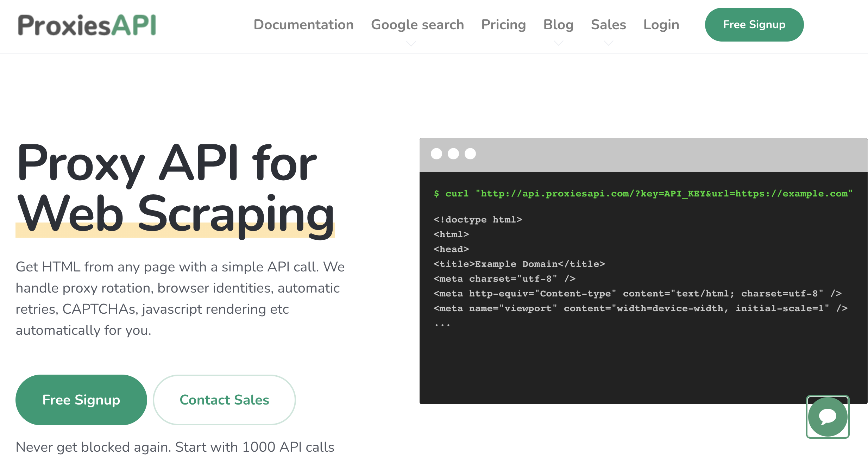The image size is (868, 457).
Task: Open the chat bubble widget
Action: [x=828, y=417]
